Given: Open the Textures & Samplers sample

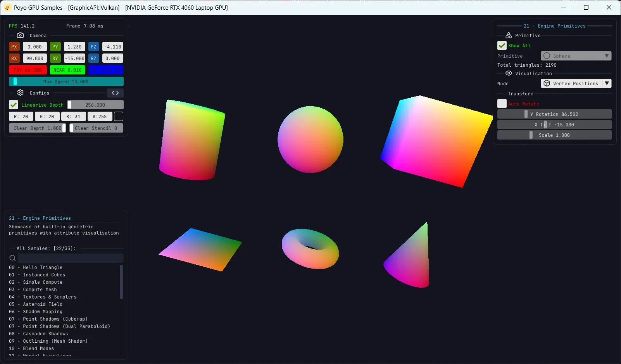Looking at the screenshot, I should click(49, 297).
